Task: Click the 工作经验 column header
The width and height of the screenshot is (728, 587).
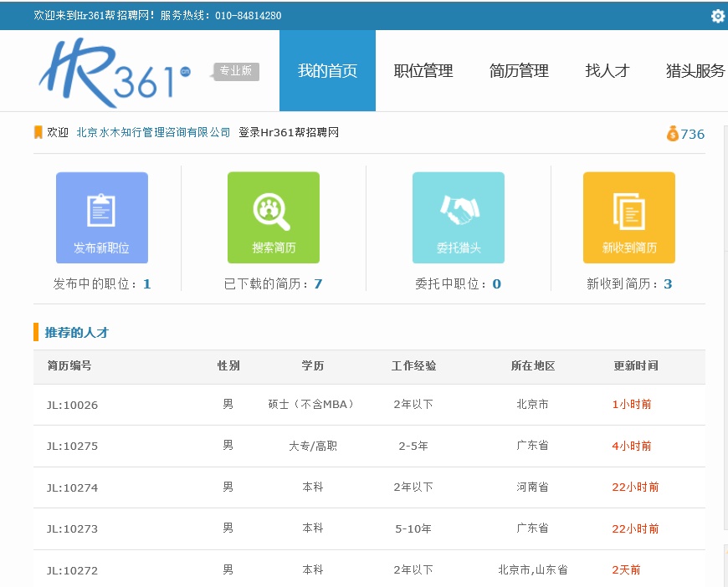Action: click(413, 365)
